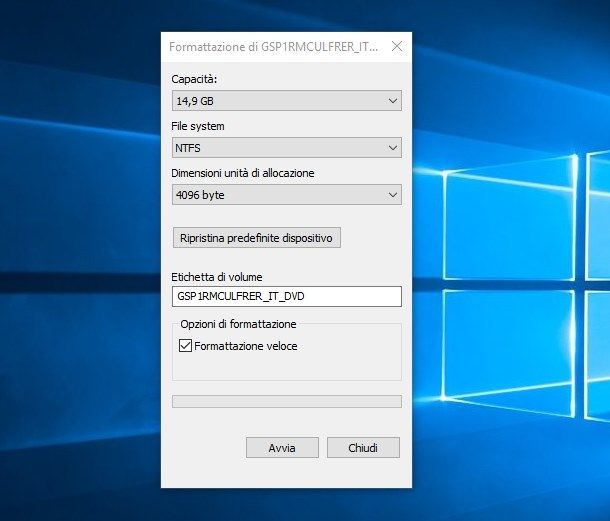
Task: Click the Chiudi button
Action: tap(363, 447)
